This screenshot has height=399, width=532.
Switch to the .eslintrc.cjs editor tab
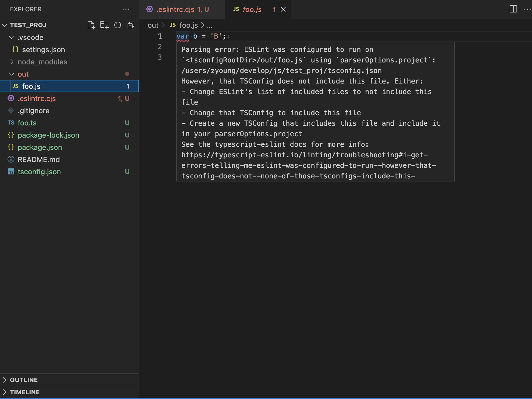coord(182,9)
